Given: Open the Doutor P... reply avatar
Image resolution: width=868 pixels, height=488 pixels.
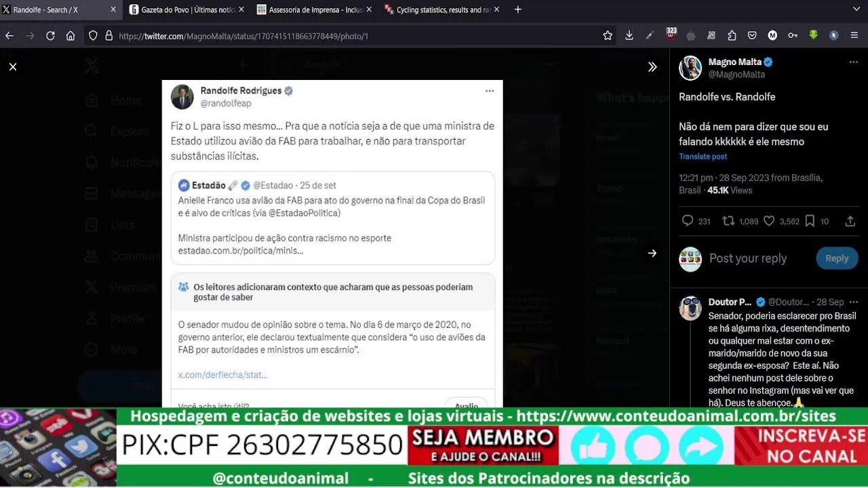Looking at the screenshot, I should (x=690, y=308).
